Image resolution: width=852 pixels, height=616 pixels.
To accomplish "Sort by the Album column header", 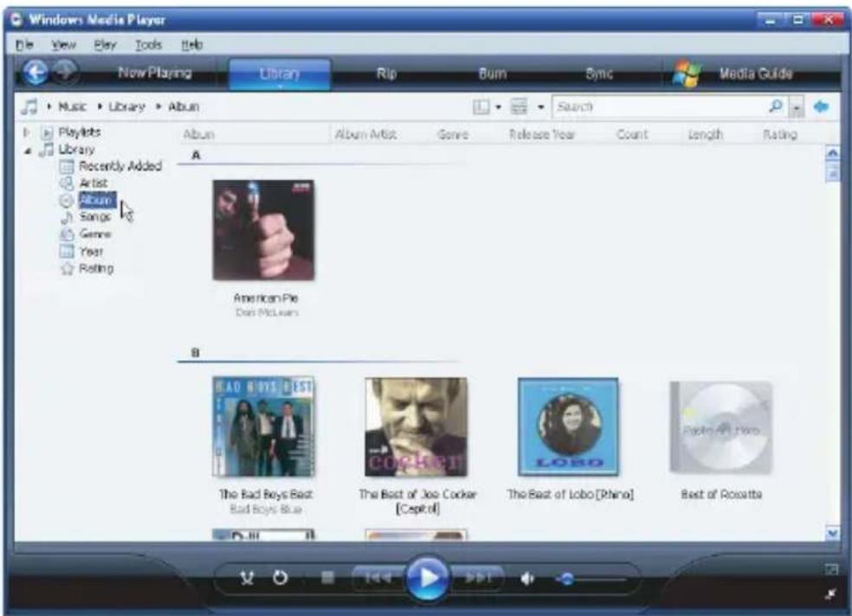I will tap(199, 134).
